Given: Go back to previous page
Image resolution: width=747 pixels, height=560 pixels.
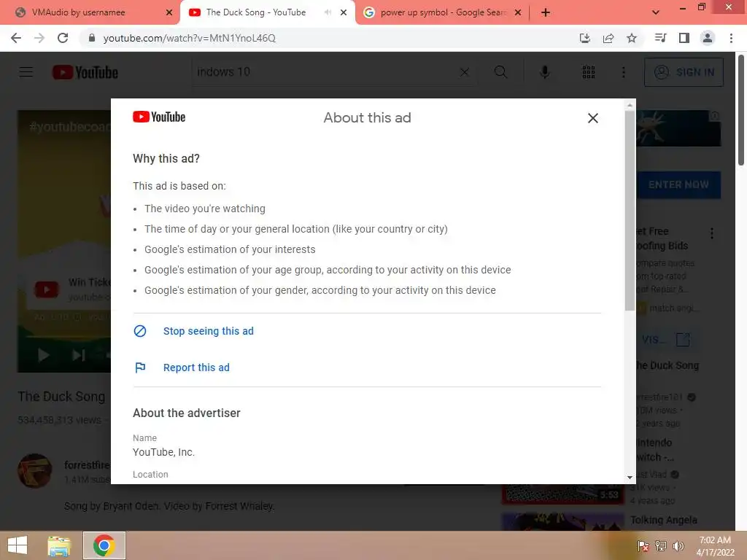Looking at the screenshot, I should point(16,38).
